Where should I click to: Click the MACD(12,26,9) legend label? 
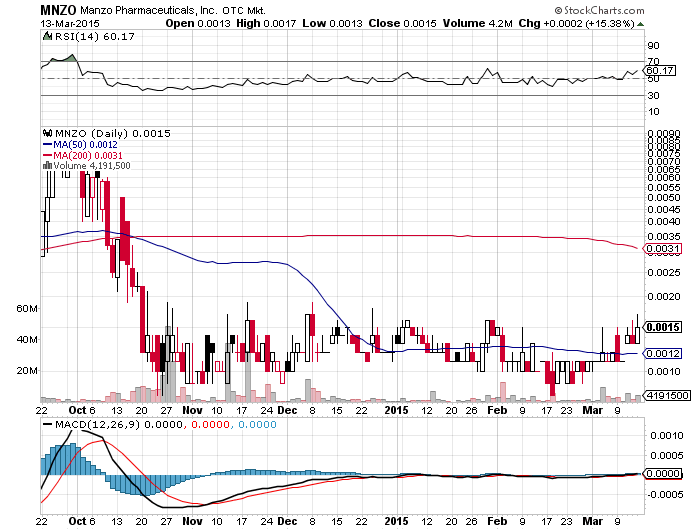[x=97, y=424]
